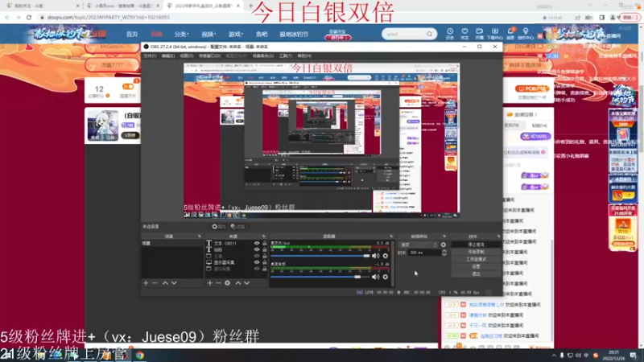The image size is (644, 362).
Task: Click 开始录制 start recording button
Action: click(476, 252)
